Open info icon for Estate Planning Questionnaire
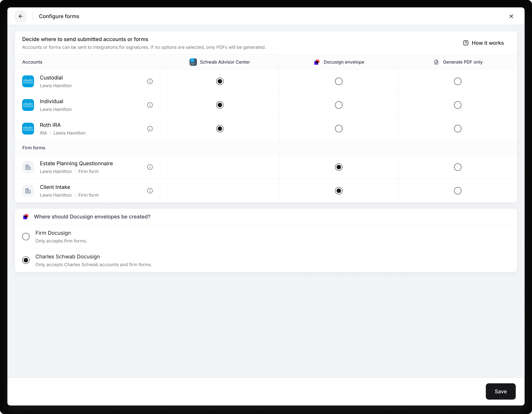This screenshot has width=532, height=414. [150, 167]
